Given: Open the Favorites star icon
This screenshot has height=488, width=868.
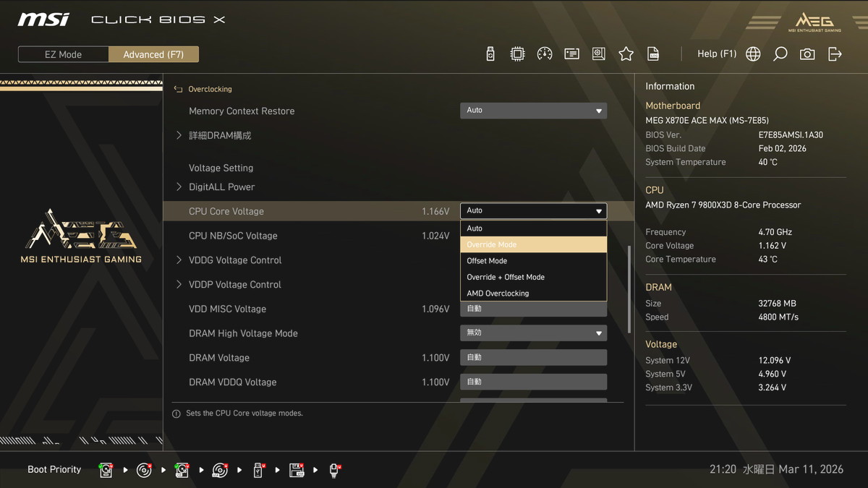Looking at the screenshot, I should [626, 54].
